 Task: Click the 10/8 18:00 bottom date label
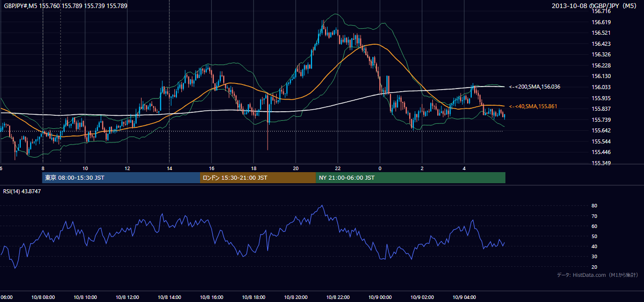[253, 297]
